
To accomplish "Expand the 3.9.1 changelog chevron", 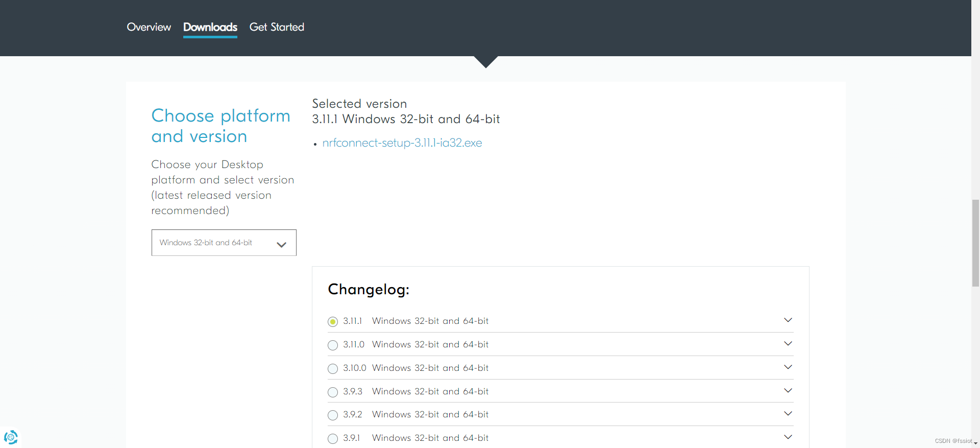I will [x=788, y=437].
